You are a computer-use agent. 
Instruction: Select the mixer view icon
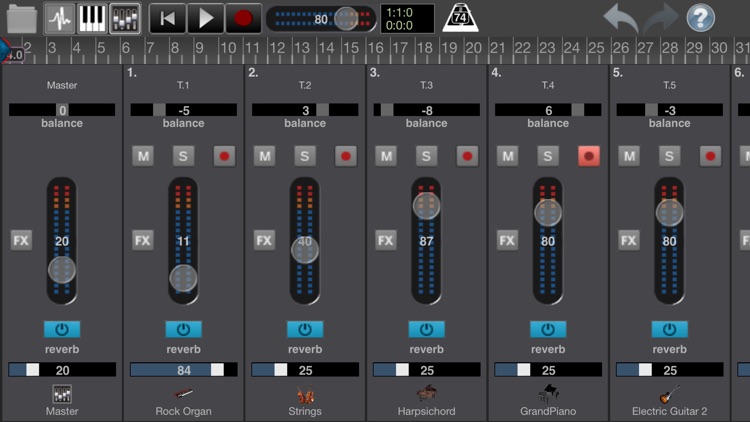click(x=125, y=19)
